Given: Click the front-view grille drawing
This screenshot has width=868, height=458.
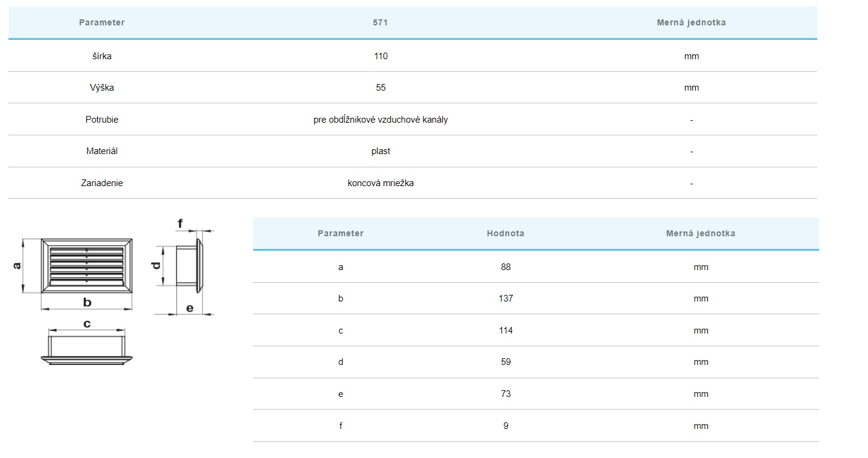Looking at the screenshot, I should tap(86, 265).
